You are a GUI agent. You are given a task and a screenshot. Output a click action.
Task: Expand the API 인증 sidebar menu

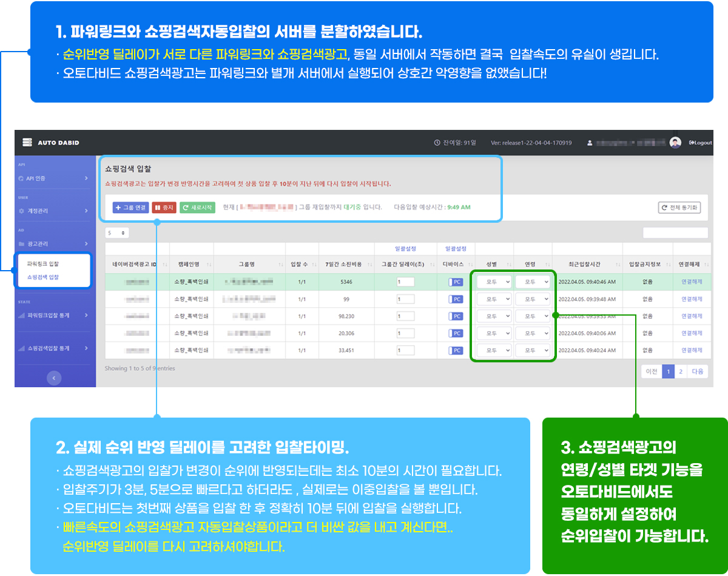[x=53, y=178]
